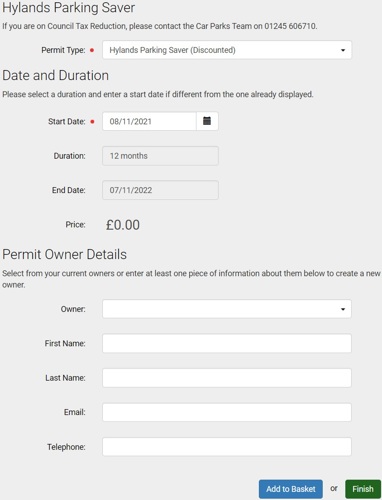Click the Owner field label
The height and width of the screenshot is (500, 382).
[73, 309]
